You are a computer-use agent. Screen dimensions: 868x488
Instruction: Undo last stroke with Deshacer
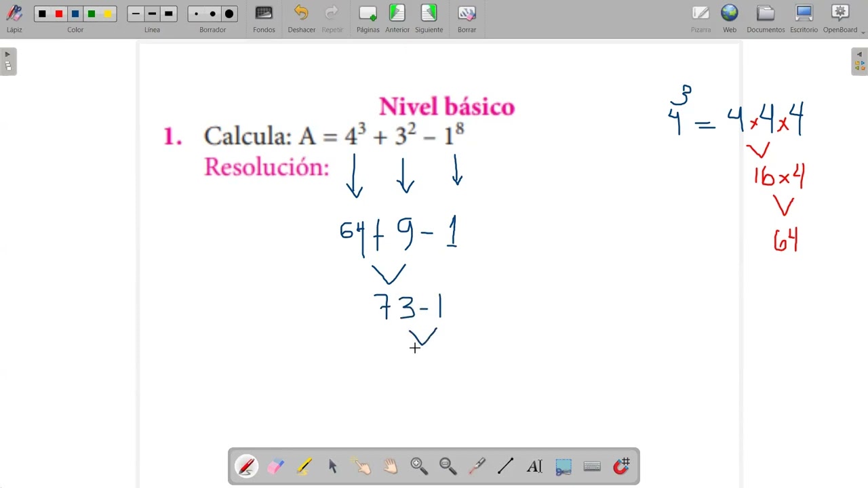coord(301,18)
